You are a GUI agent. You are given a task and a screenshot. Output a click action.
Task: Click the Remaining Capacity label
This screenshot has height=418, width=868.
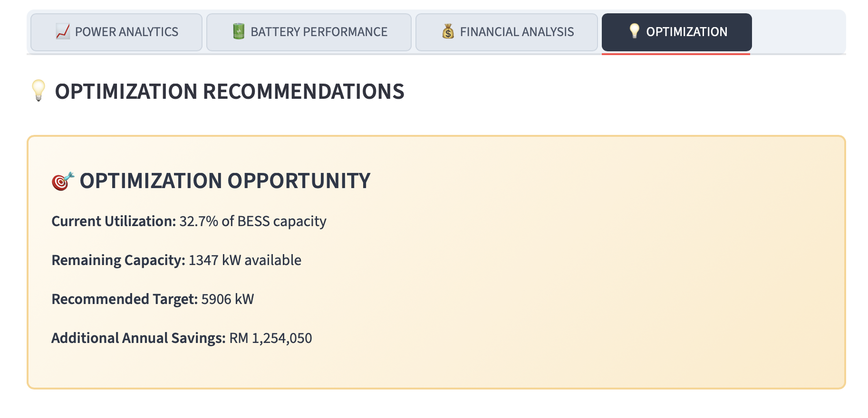tap(118, 260)
